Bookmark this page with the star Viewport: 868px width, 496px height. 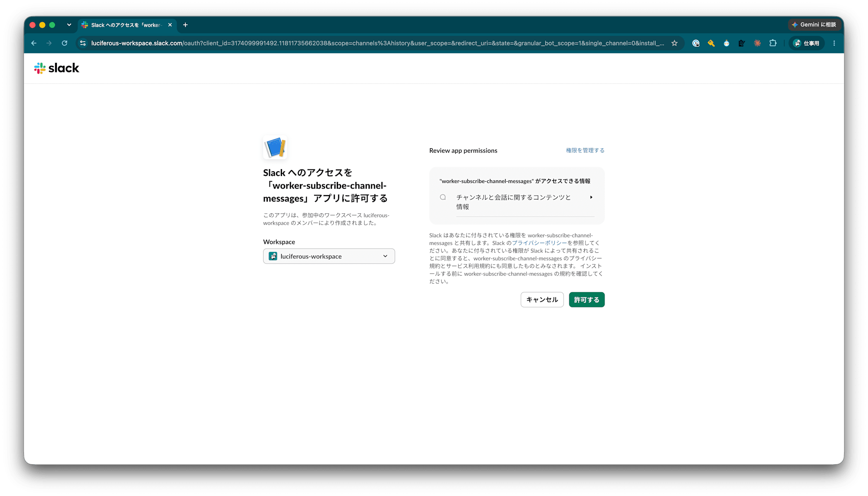[x=674, y=43]
